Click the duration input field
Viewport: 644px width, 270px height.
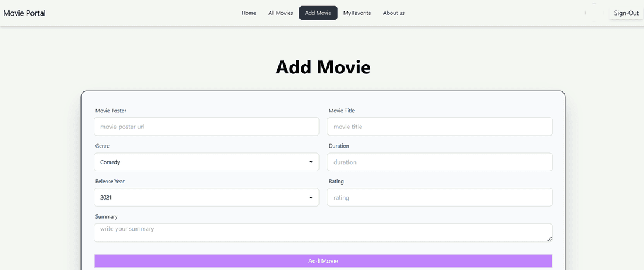click(x=439, y=162)
